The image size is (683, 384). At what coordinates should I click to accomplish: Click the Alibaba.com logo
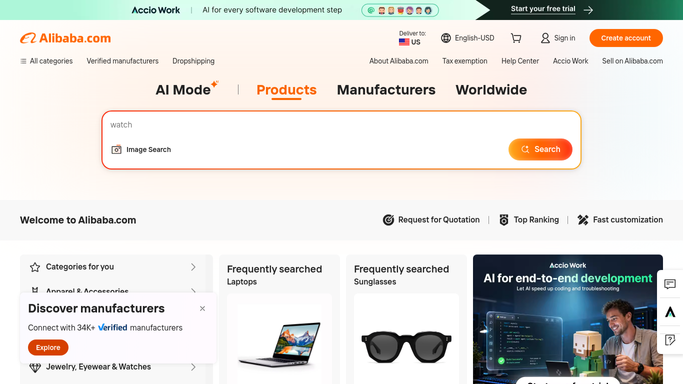tap(65, 38)
